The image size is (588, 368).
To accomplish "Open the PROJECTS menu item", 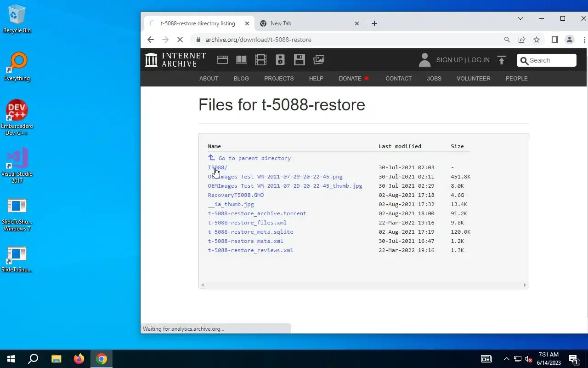I will pyautogui.click(x=279, y=78).
